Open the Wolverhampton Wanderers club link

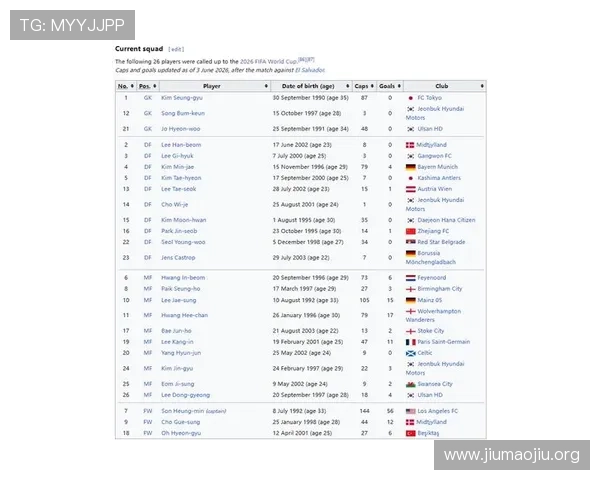434,316
